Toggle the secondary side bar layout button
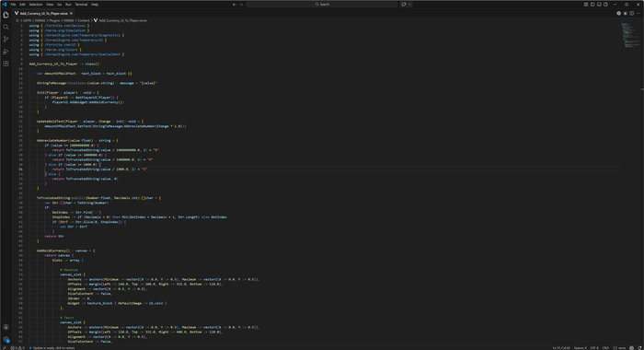 (605, 4)
